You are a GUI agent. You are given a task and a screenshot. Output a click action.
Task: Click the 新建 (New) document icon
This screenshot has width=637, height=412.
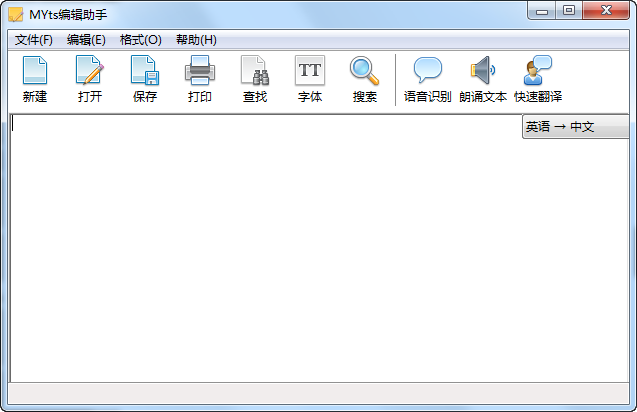[35, 71]
